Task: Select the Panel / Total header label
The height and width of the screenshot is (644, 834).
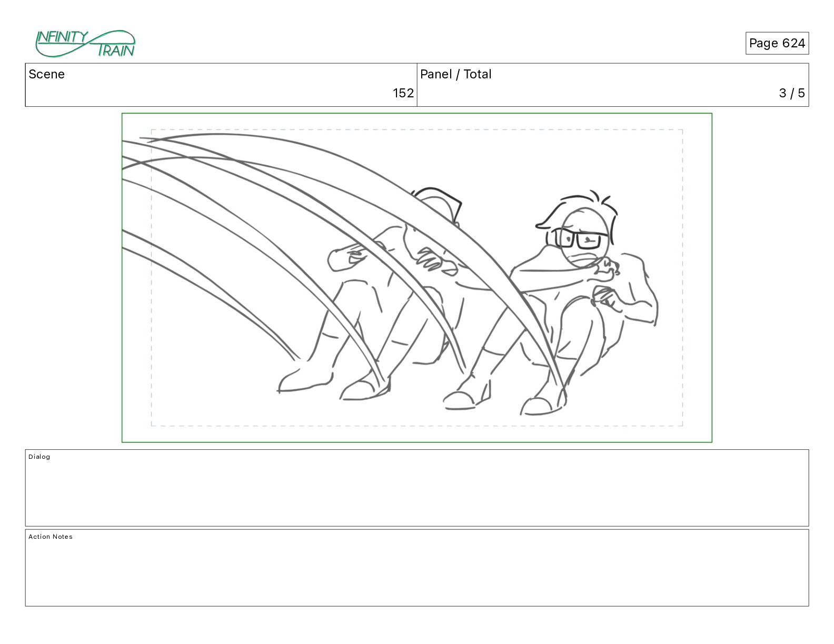Action: (455, 74)
